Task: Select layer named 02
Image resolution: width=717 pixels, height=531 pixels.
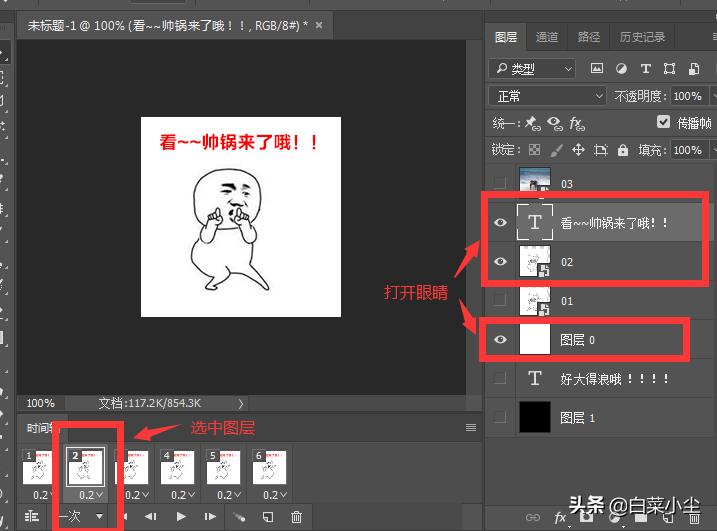Action: (567, 262)
